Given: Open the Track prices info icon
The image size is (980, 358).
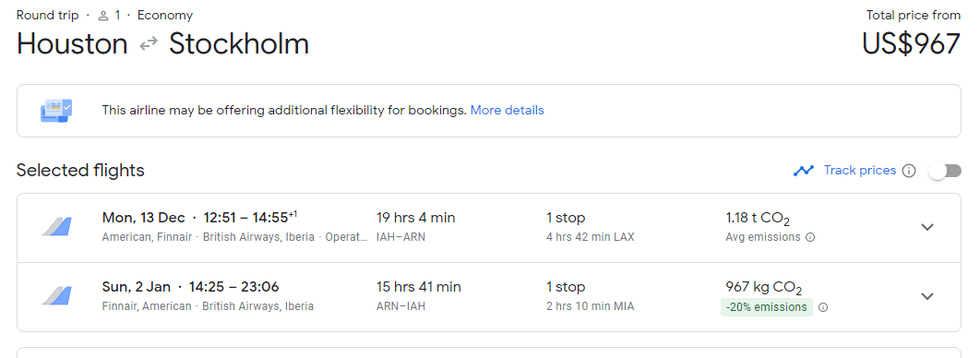Looking at the screenshot, I should click(x=909, y=171).
